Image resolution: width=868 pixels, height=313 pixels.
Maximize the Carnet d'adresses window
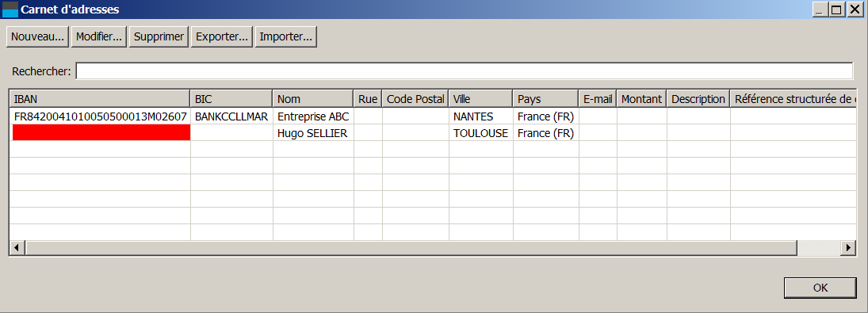point(836,10)
